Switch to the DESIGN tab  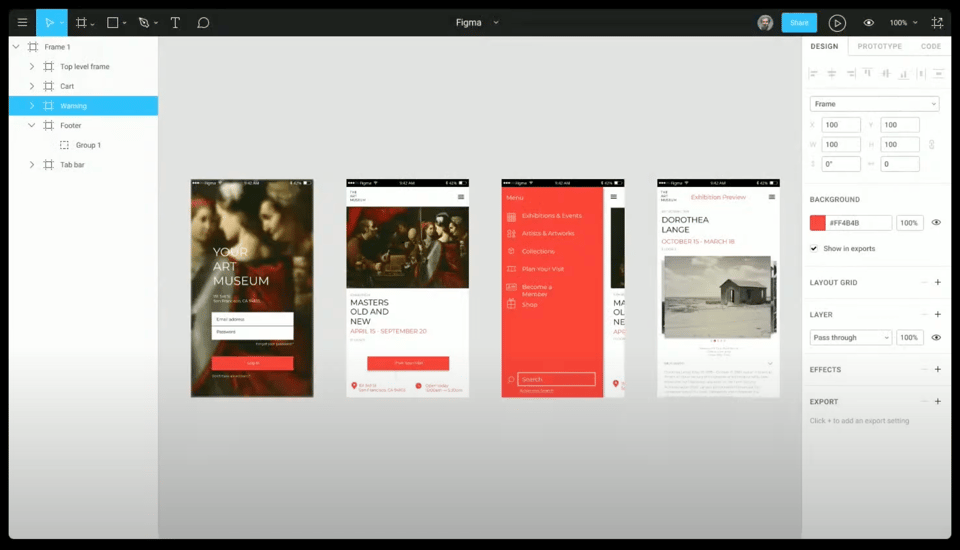tap(824, 47)
